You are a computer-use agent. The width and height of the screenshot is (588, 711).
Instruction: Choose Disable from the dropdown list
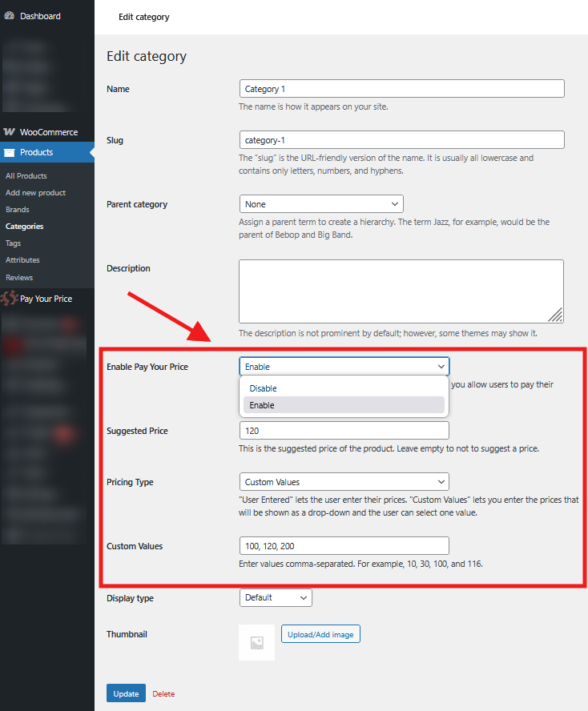point(344,388)
